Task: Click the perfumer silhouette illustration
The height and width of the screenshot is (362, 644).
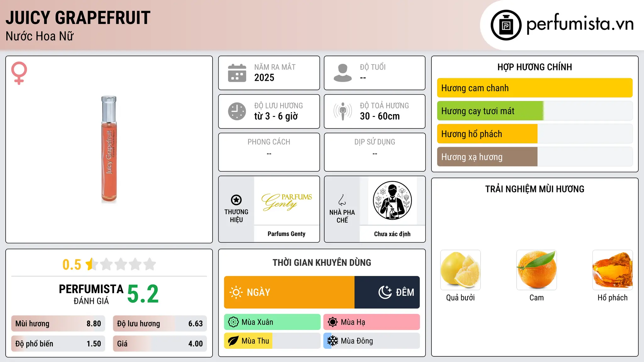Action: [x=392, y=200]
